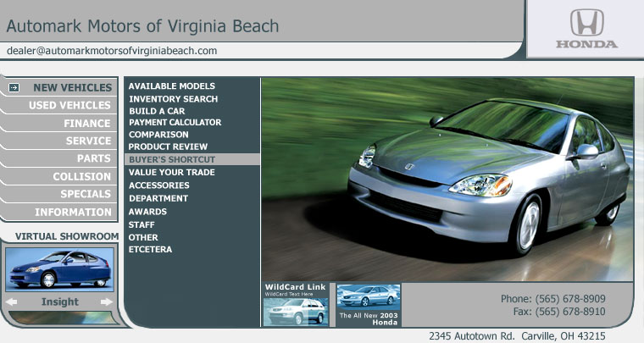Go to the Finance section
This screenshot has height=343, width=644.
click(87, 124)
